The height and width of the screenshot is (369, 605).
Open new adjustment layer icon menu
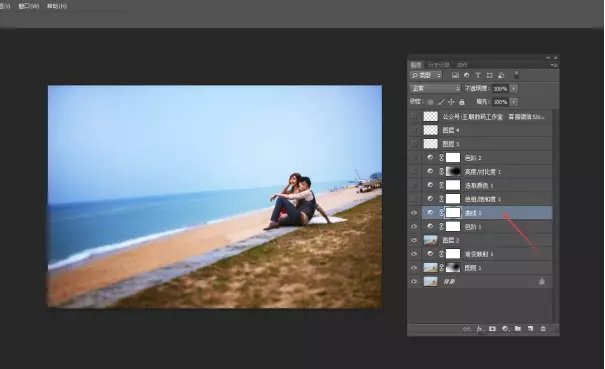[505, 329]
